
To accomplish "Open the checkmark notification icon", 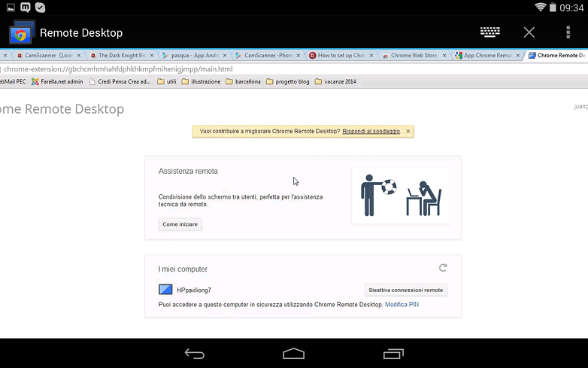I will [x=40, y=7].
